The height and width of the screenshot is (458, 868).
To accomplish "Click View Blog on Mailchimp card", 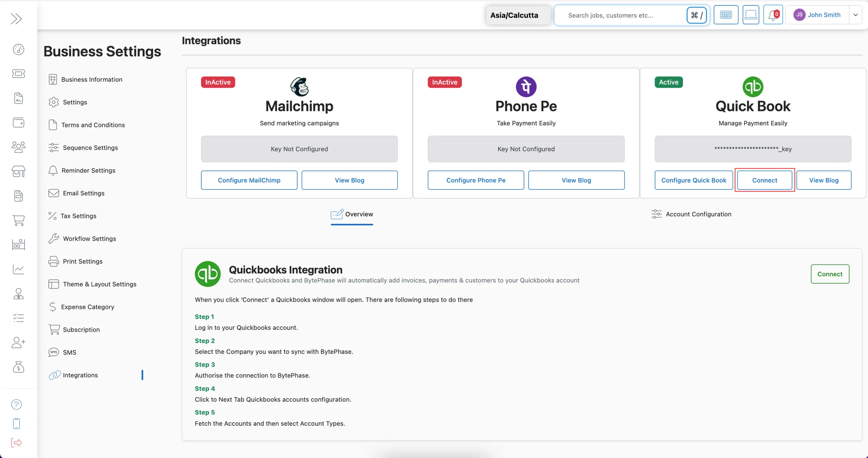I will point(350,180).
